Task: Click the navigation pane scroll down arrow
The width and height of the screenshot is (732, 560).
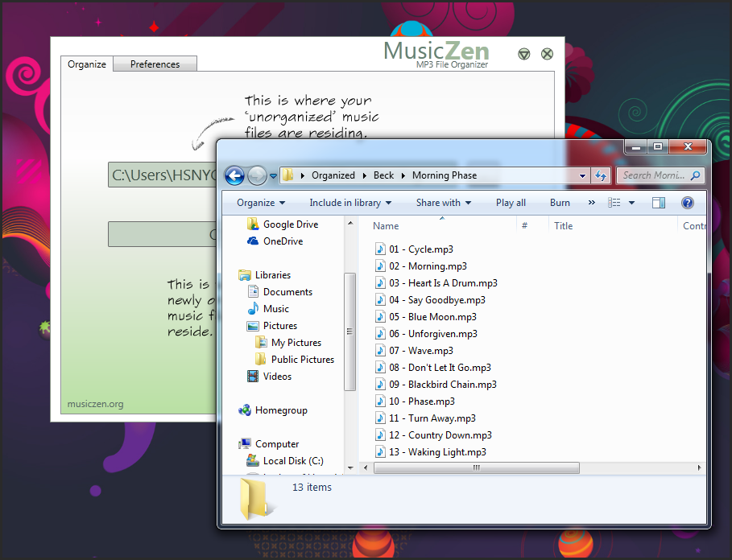Action: [350, 467]
